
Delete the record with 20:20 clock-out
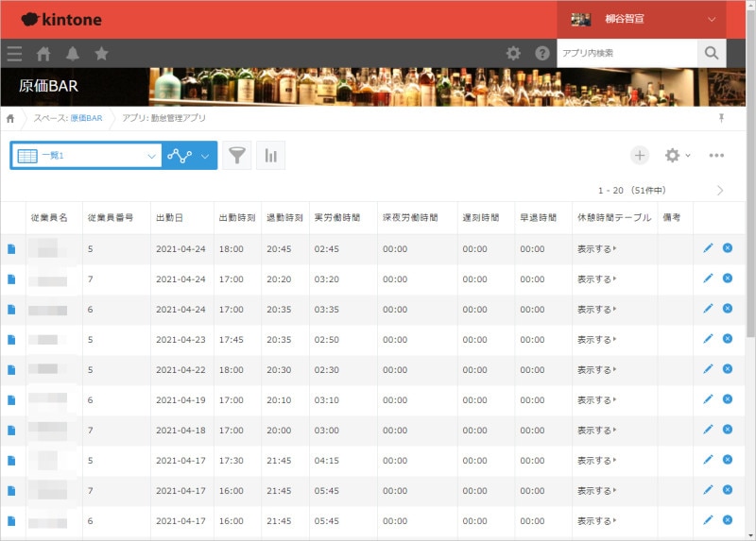[727, 279]
